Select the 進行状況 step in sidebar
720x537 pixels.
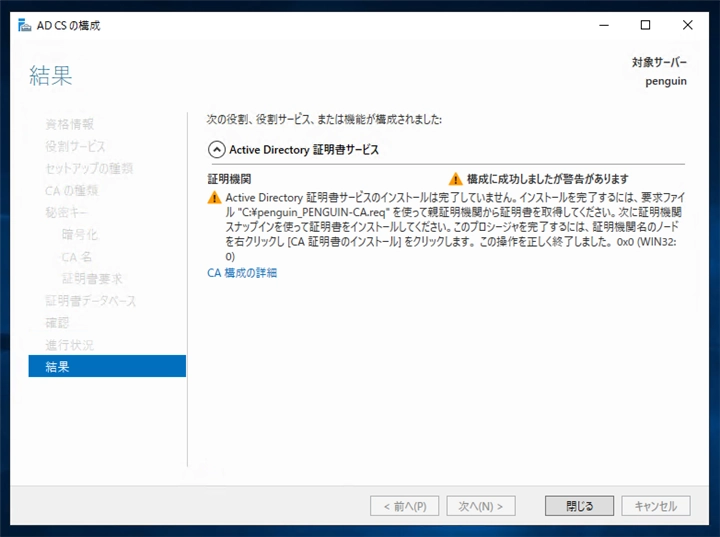[69, 345]
